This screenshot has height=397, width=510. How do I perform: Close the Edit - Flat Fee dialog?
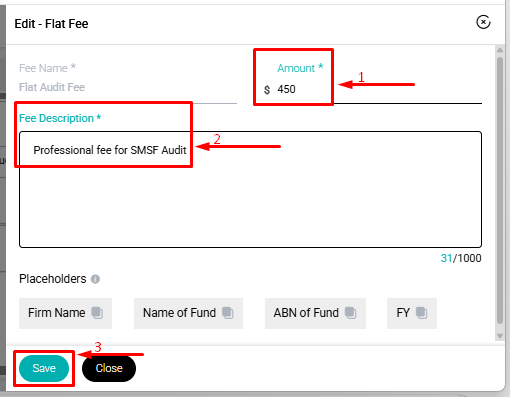(x=483, y=23)
